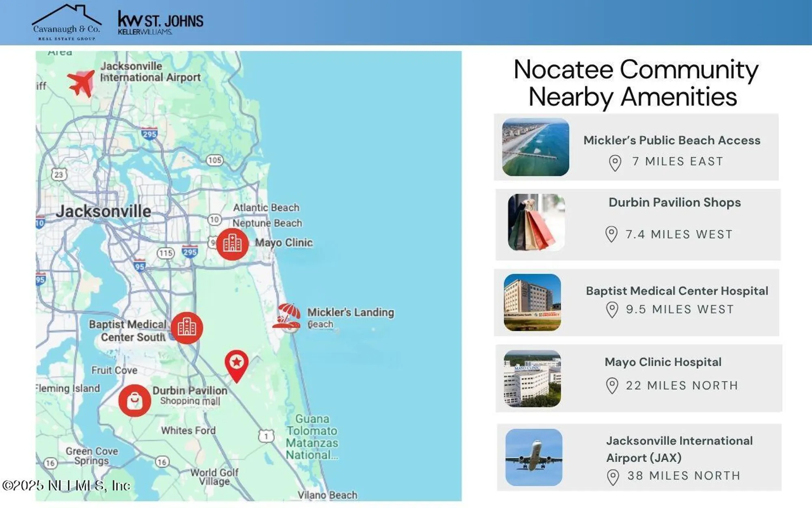The height and width of the screenshot is (508, 812).
Task: Click Baptist Medical Center South building marker
Action: [187, 328]
